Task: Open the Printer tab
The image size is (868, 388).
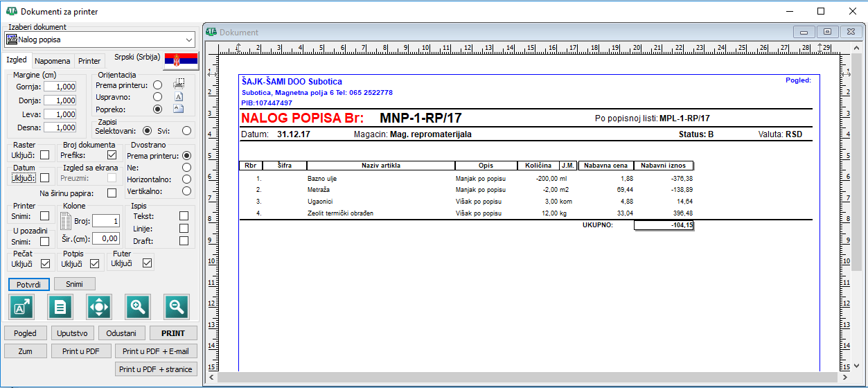Action: [89, 61]
